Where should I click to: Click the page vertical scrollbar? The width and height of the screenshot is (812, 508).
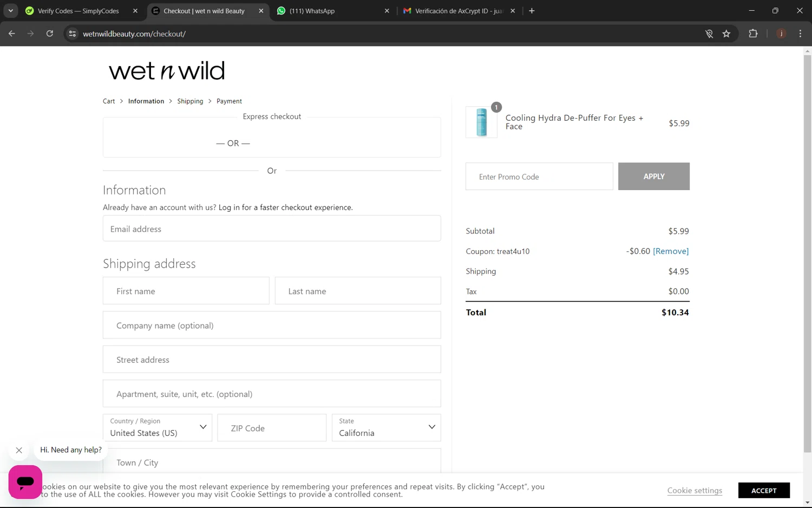click(807, 255)
